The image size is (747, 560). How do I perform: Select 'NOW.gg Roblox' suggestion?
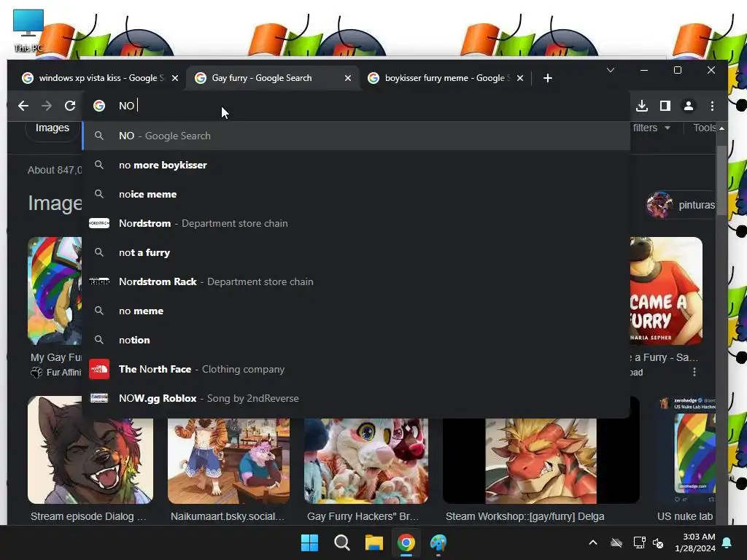coord(356,398)
